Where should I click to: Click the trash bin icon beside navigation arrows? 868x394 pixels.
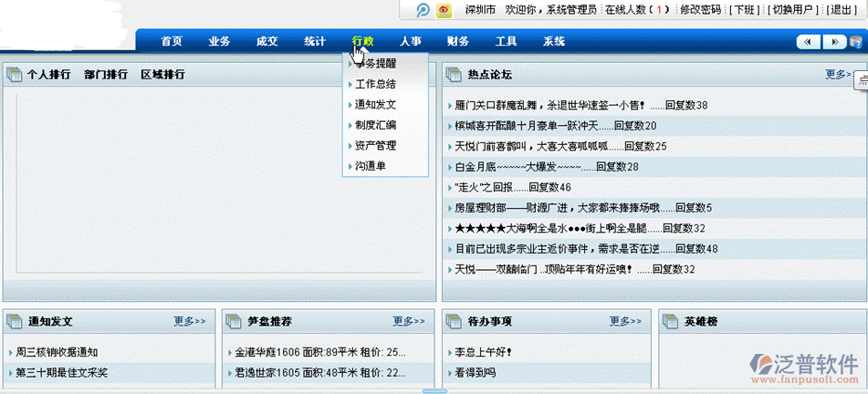[x=855, y=42]
